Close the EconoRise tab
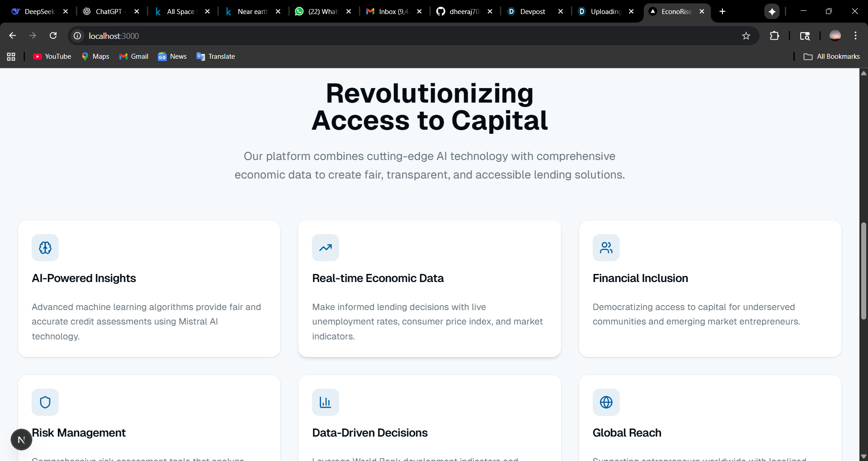This screenshot has width=868, height=461. (x=702, y=11)
